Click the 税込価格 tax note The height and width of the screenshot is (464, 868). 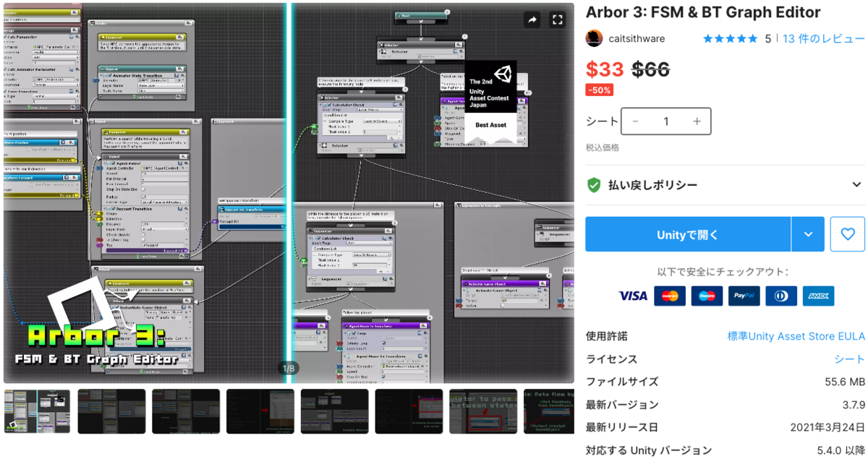[x=603, y=147]
